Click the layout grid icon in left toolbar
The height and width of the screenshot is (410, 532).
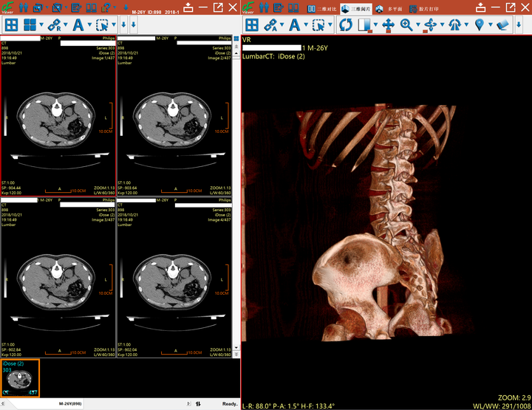point(11,25)
